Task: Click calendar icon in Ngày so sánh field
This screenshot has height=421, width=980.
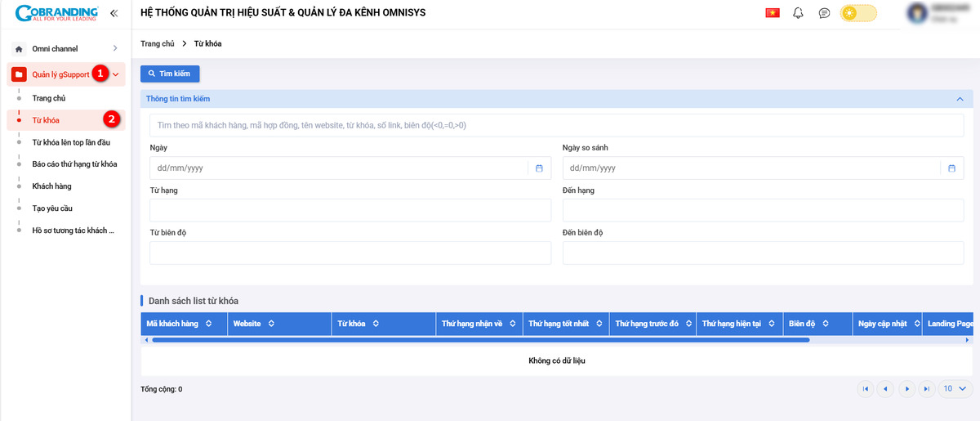Action: pyautogui.click(x=951, y=168)
